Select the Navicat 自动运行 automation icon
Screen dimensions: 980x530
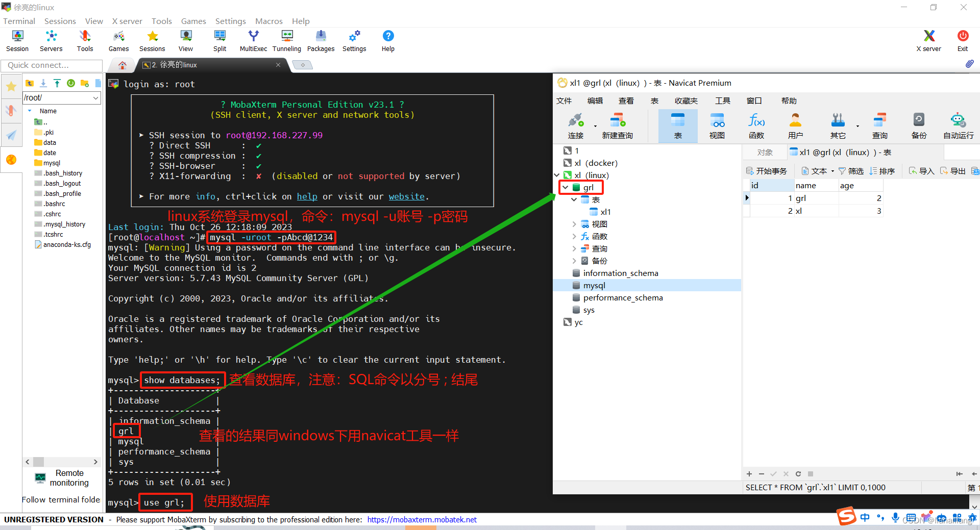pos(958,126)
